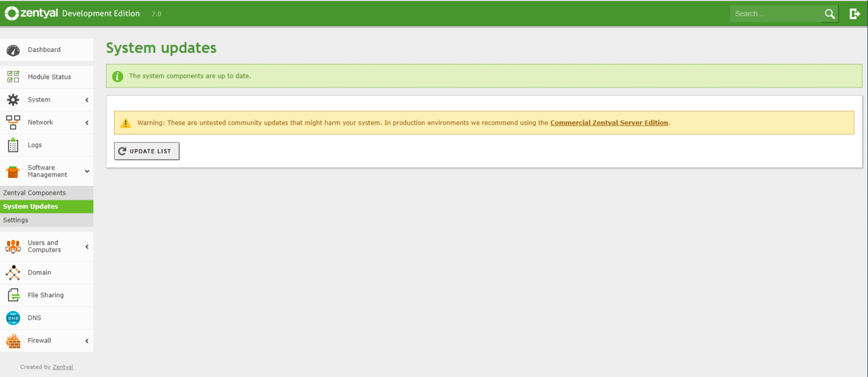Click the Module Status icon

pos(12,76)
